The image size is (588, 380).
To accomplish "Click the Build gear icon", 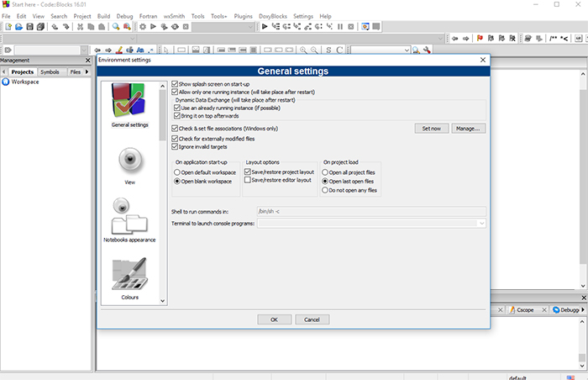I will pos(143,27).
